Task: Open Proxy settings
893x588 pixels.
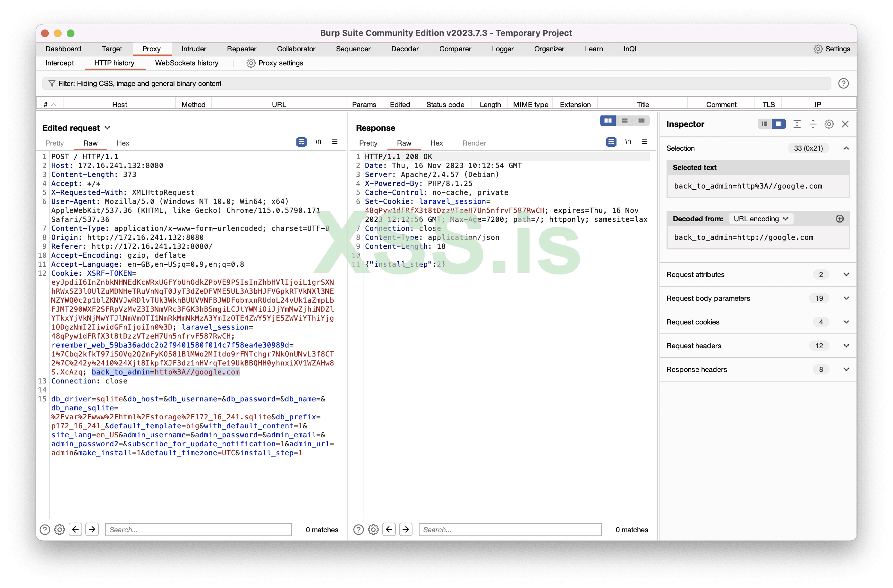Action: [275, 63]
